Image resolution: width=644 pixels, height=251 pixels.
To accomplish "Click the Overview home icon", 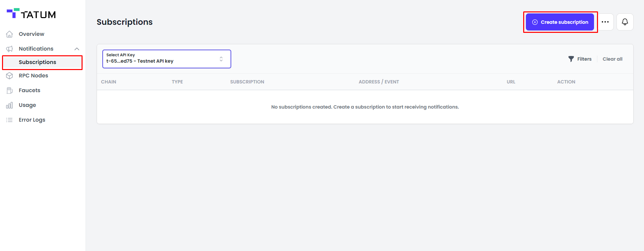I will pos(9,34).
